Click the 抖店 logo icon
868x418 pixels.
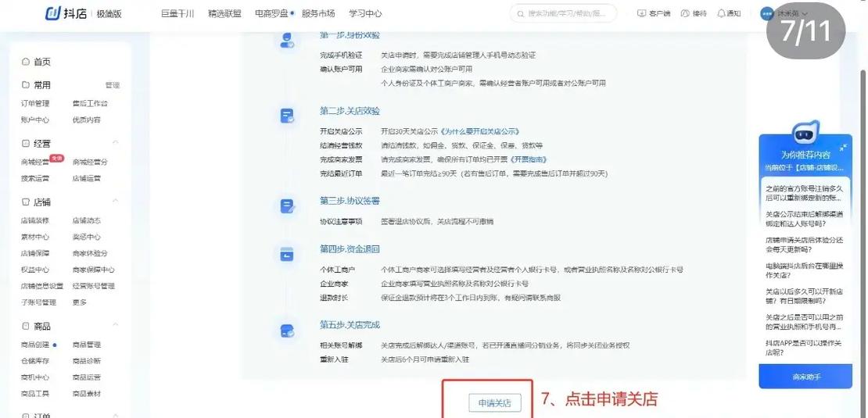coord(52,13)
